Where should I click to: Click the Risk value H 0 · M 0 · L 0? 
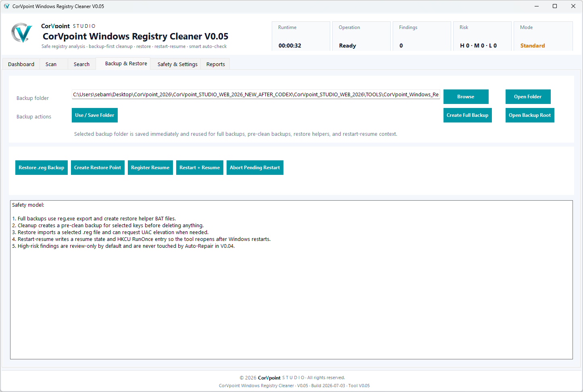pos(479,46)
